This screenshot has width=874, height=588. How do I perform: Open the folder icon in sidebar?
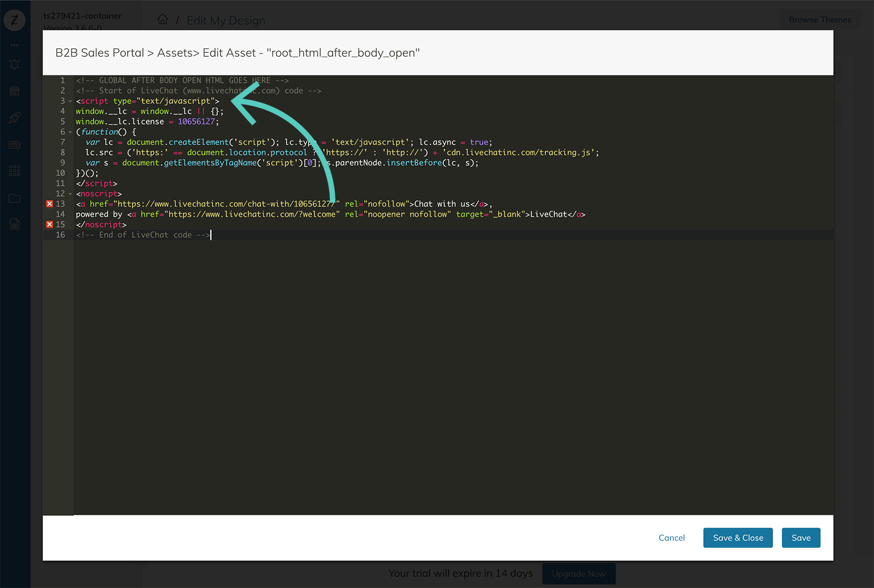(15, 198)
